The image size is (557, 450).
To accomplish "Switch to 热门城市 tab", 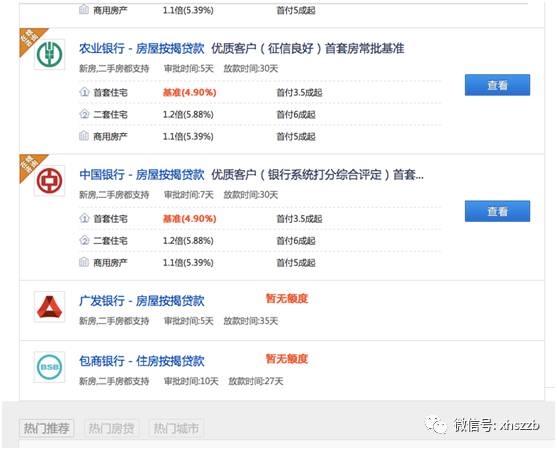I will click(176, 428).
